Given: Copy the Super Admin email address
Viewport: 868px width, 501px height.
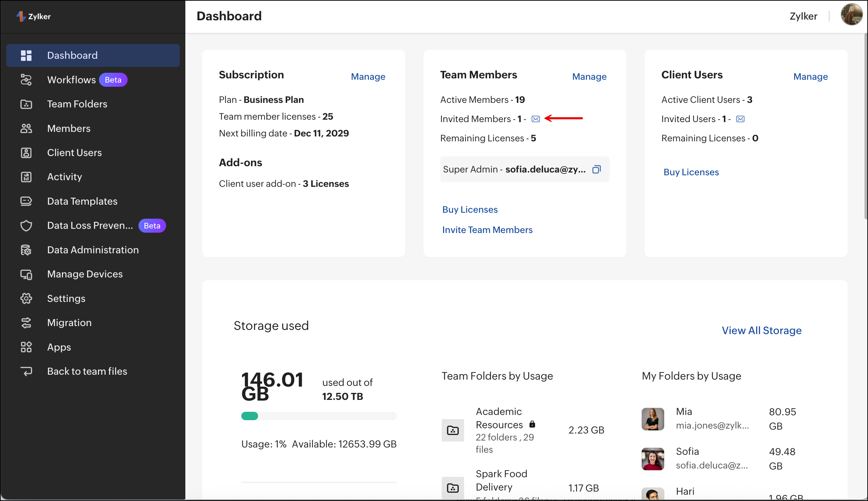Looking at the screenshot, I should 596,169.
